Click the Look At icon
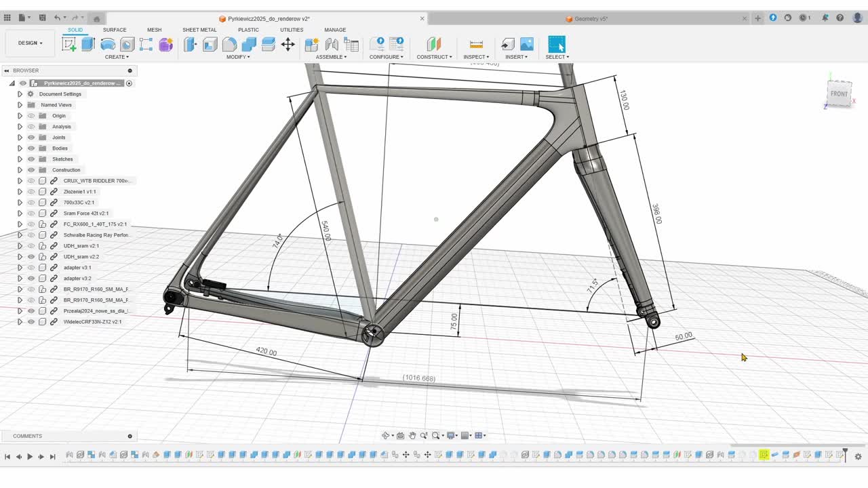 (400, 435)
